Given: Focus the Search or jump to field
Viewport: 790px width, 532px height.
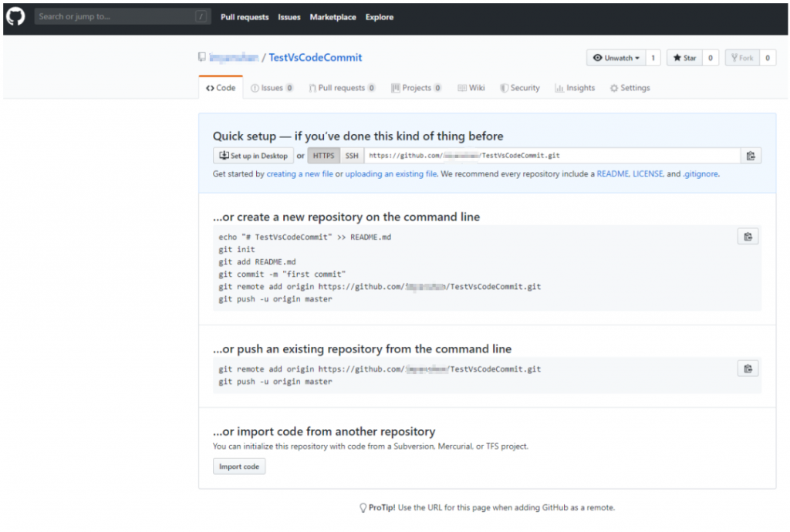Looking at the screenshot, I should [x=116, y=16].
